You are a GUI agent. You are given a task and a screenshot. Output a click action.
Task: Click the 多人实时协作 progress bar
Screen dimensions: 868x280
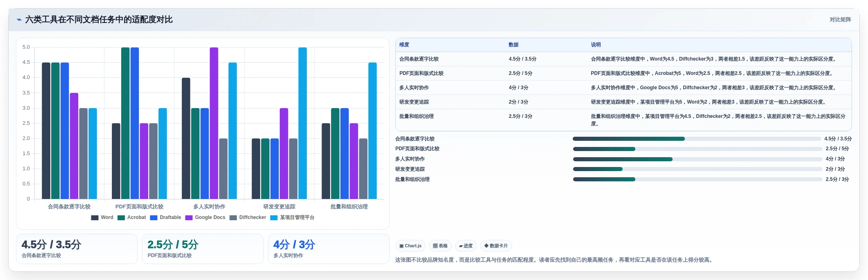point(697,159)
